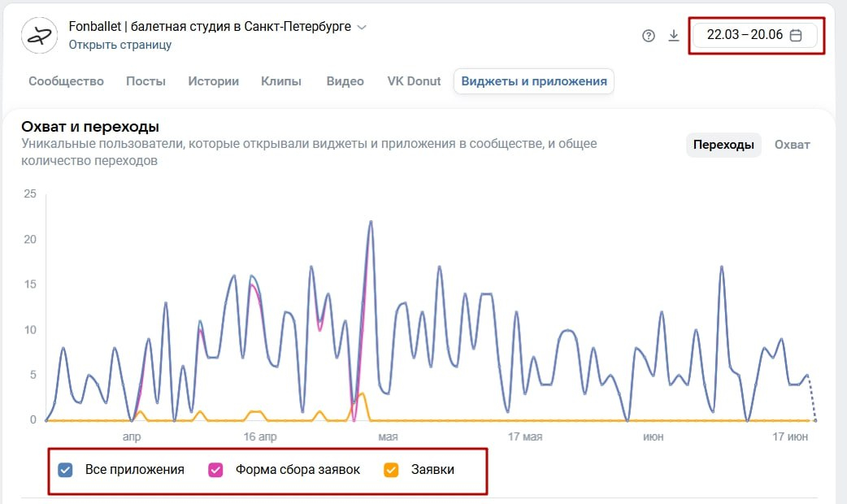
Task: Click the download statistics icon
Action: (x=673, y=36)
